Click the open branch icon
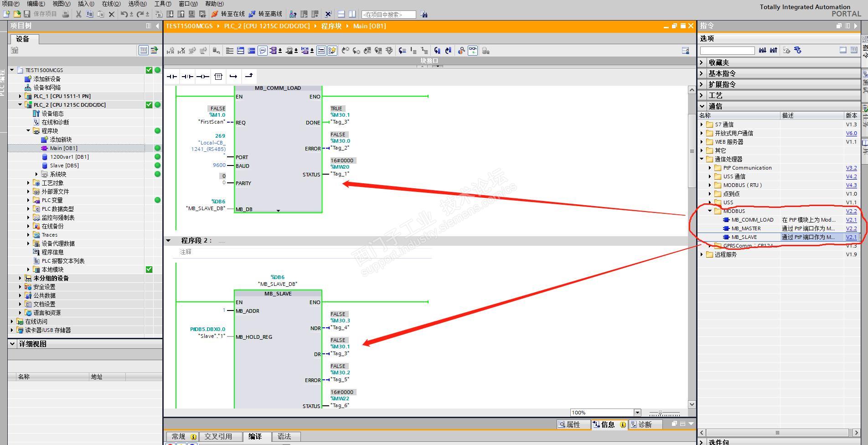Screen dimensions: 868x445 pos(233,76)
